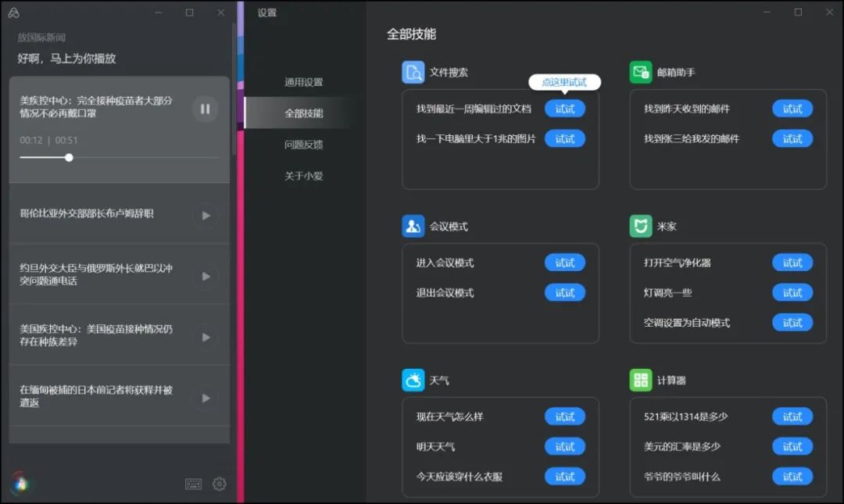Open the 米家 MiHome skill icon

[x=641, y=226]
